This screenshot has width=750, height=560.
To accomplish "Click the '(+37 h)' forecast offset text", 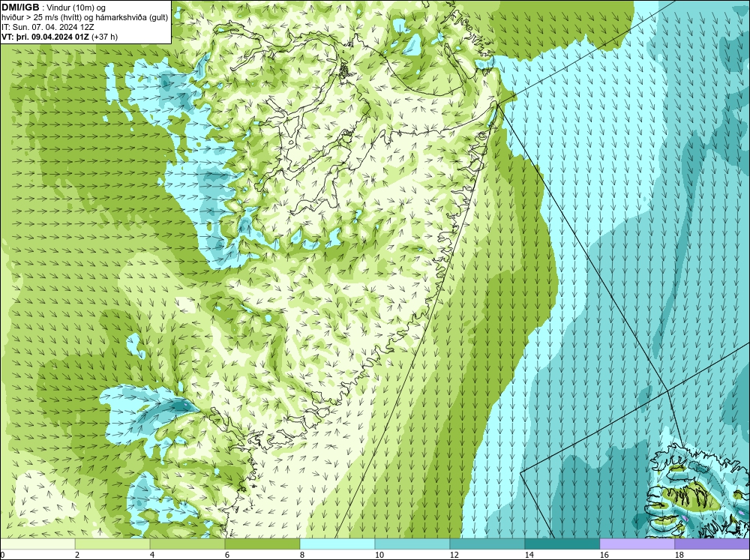I will point(105,36).
